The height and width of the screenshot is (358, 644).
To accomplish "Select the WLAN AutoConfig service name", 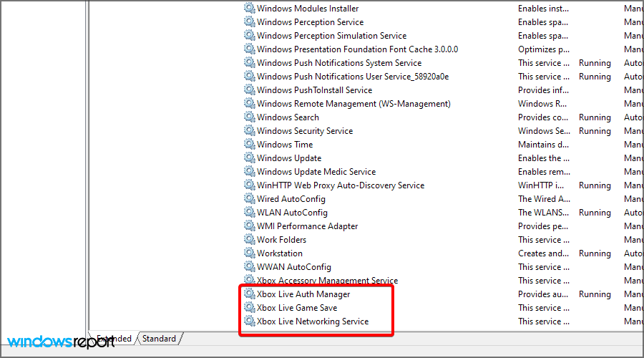I will pos(292,213).
